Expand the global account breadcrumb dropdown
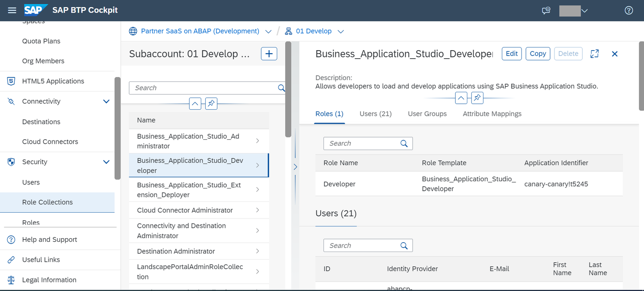 tap(268, 32)
